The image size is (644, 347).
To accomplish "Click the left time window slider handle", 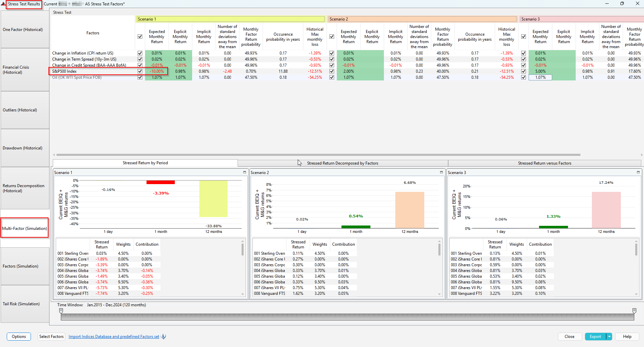I will (61, 311).
